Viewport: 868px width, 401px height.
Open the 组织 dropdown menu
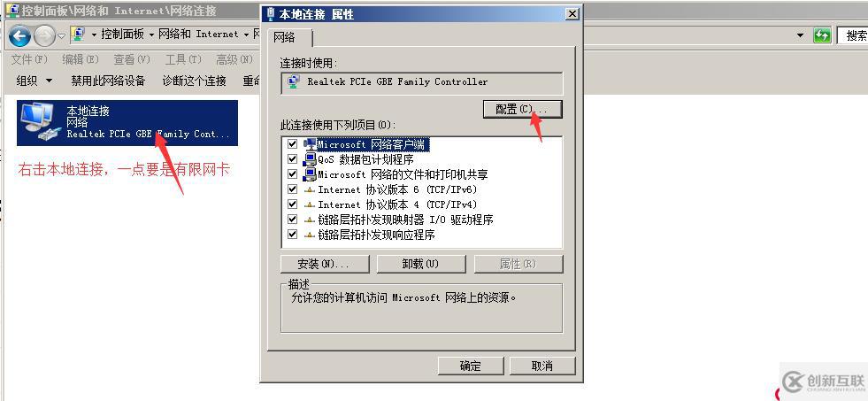[35, 81]
